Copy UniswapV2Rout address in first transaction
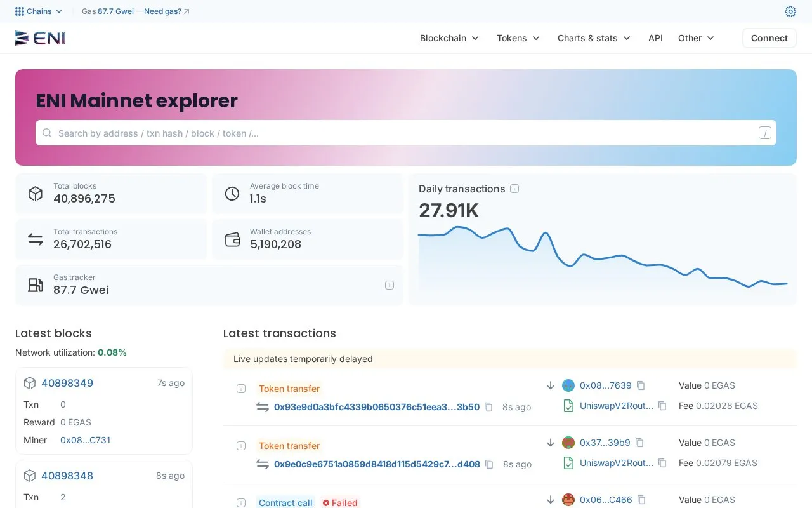 [662, 406]
